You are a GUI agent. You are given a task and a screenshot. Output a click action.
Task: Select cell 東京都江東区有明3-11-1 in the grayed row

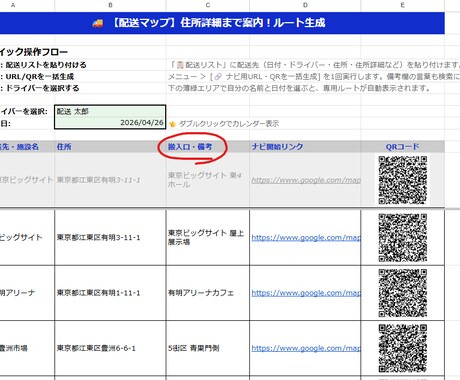coord(110,180)
